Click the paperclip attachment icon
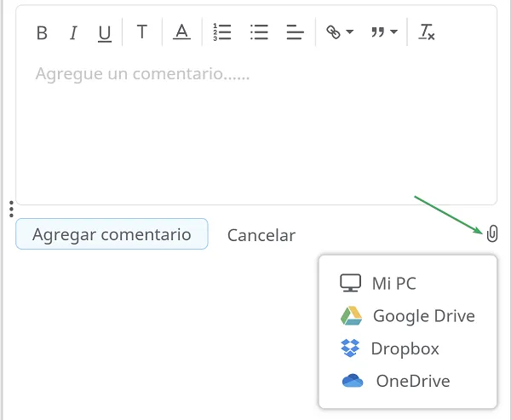This screenshot has height=420, width=511. pos(492,233)
